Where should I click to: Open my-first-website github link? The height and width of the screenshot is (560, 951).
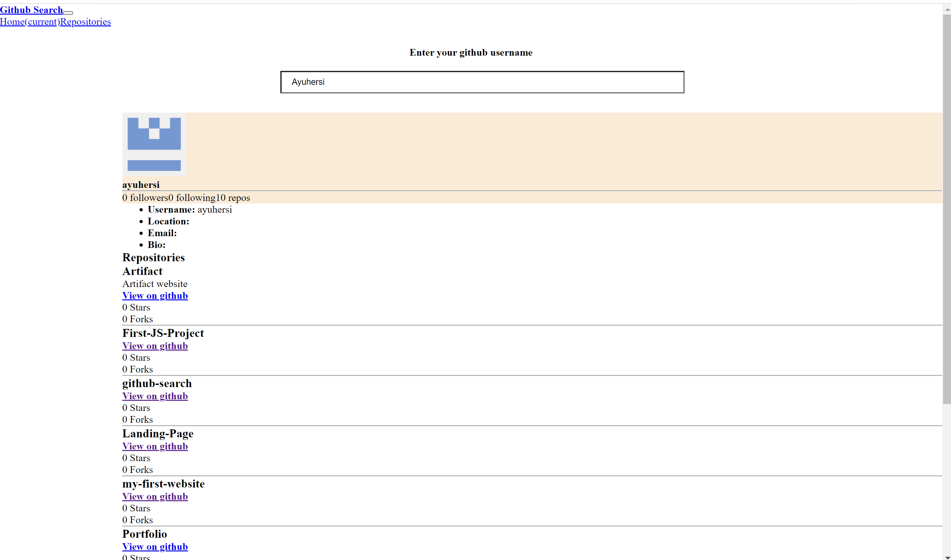tap(155, 496)
